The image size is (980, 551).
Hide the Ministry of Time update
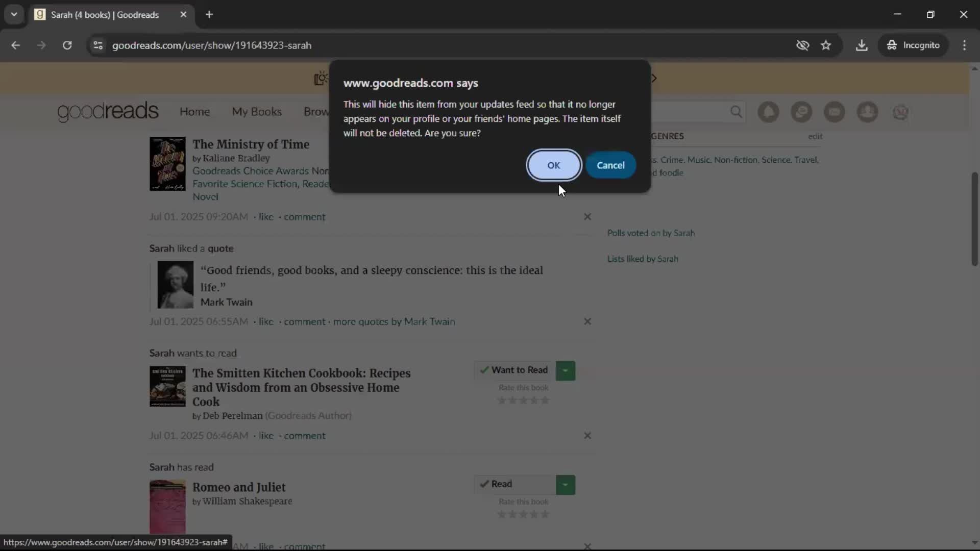coord(587,217)
